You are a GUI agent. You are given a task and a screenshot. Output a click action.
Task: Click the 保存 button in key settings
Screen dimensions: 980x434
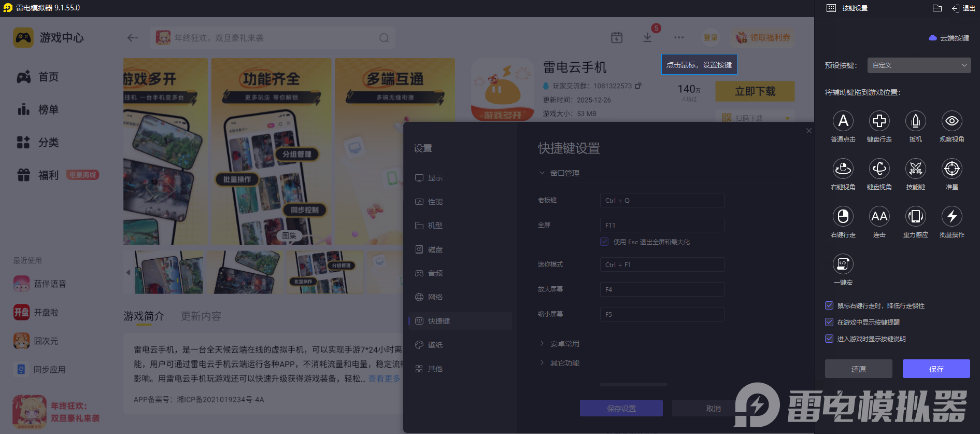(936, 369)
